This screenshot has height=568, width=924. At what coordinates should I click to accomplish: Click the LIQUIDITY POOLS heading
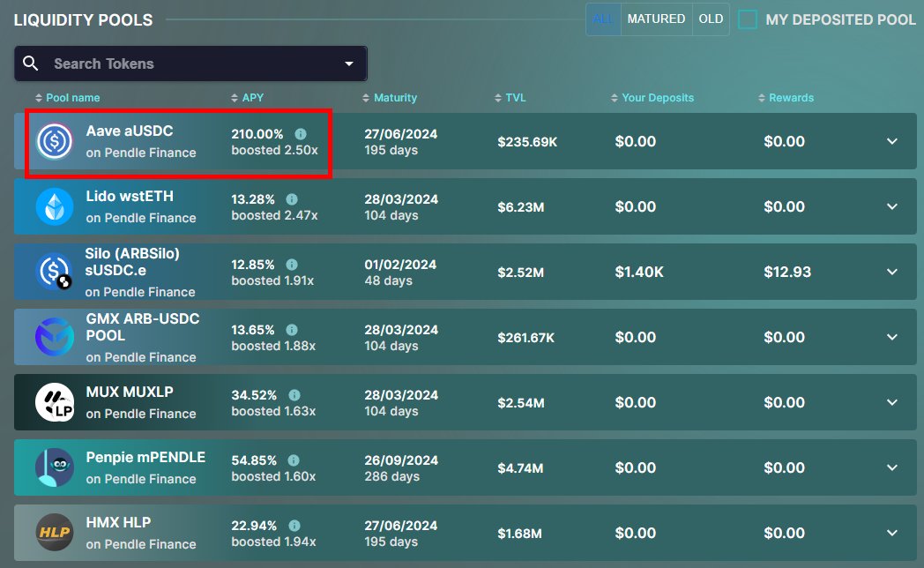83,20
